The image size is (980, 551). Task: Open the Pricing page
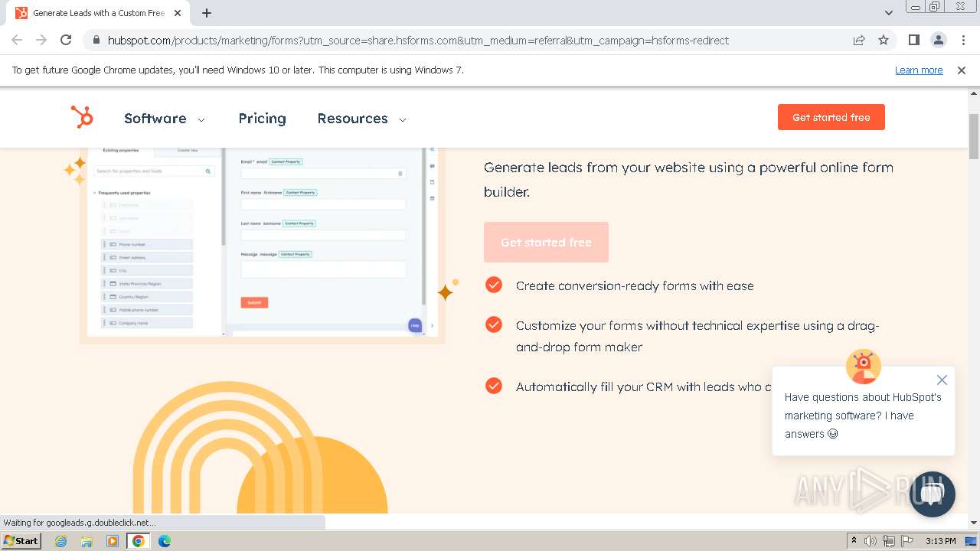262,119
